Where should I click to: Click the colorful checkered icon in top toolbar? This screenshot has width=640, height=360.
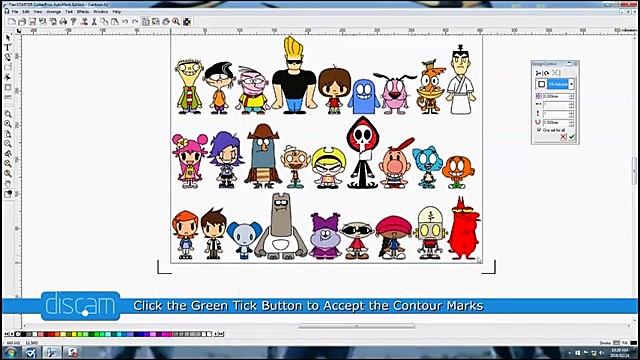click(187, 22)
